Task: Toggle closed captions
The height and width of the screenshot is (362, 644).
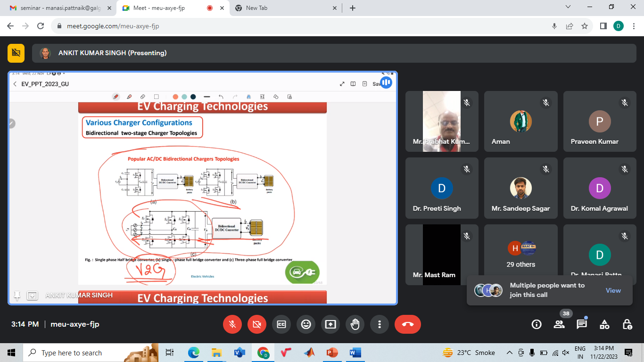Action: (x=281, y=324)
